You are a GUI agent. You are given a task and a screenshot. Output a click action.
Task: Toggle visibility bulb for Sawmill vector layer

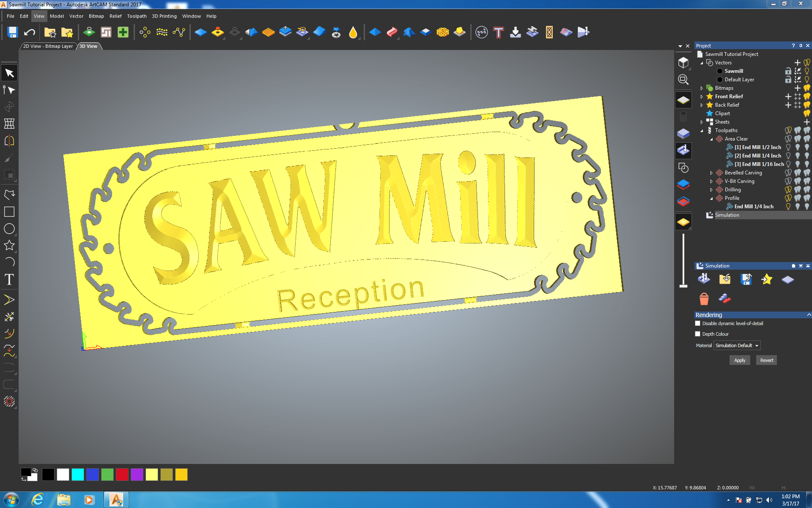coord(807,71)
